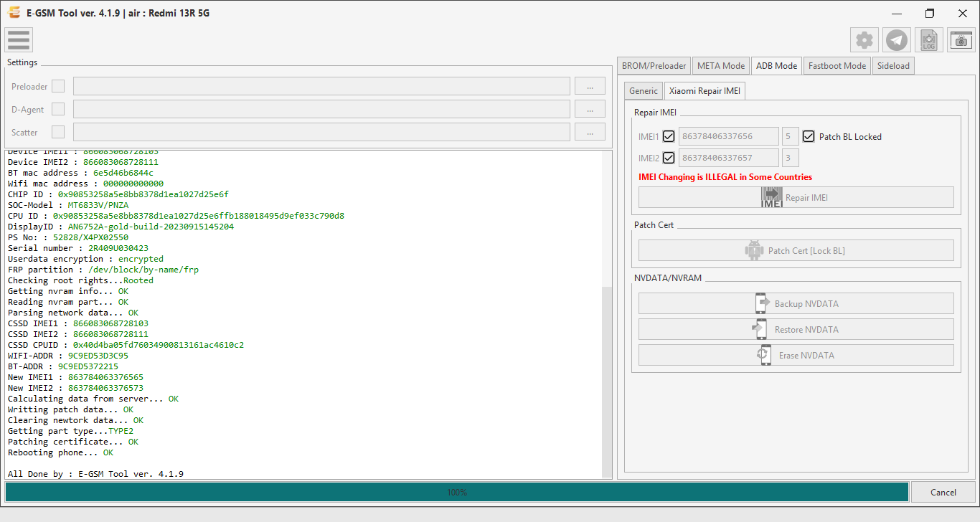Click the E-GSM Tool app logo
Screen dimensions: 980x522
point(14,13)
